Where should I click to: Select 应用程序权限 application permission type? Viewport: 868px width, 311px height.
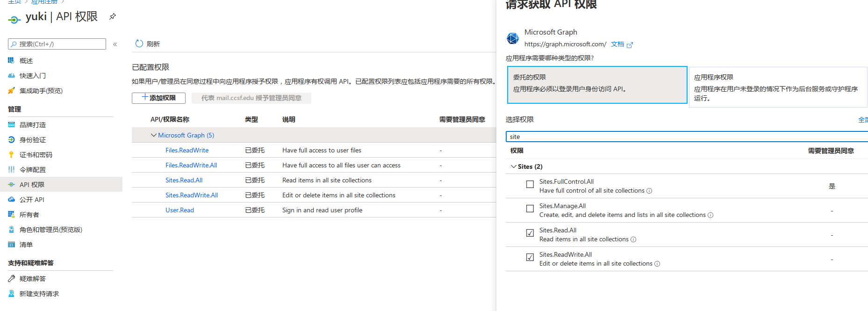click(x=778, y=87)
